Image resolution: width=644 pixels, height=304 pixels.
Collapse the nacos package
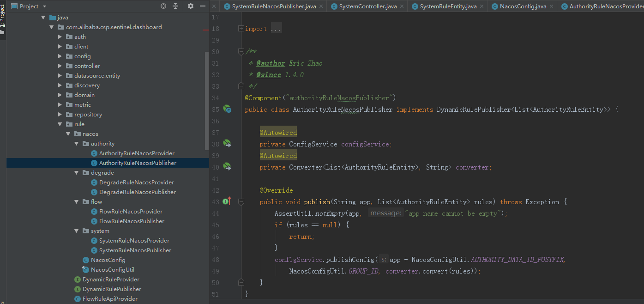click(68, 134)
